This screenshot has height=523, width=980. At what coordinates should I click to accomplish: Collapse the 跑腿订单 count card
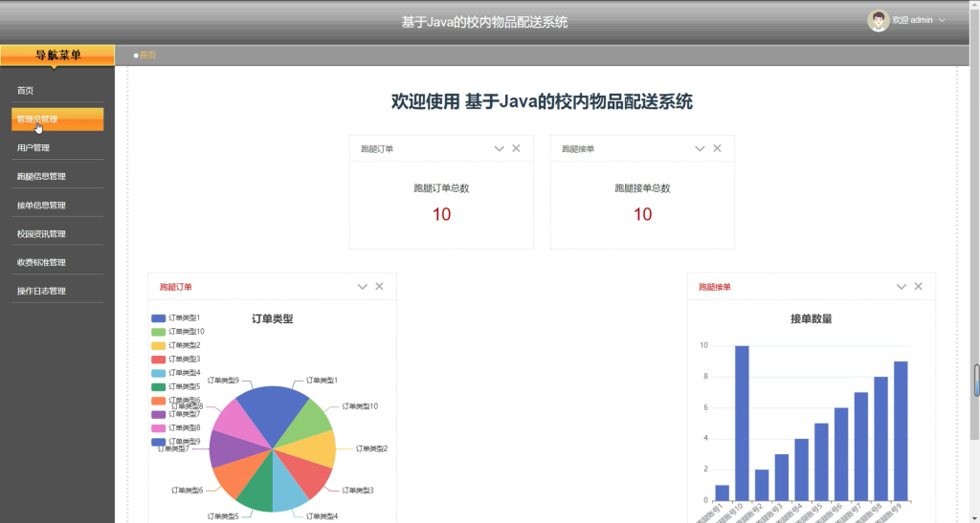[x=499, y=148]
